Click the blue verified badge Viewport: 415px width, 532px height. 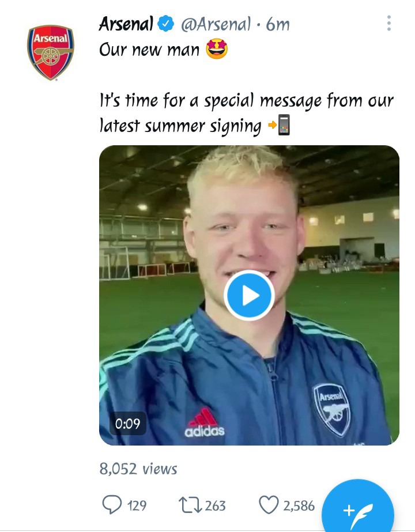(x=166, y=24)
